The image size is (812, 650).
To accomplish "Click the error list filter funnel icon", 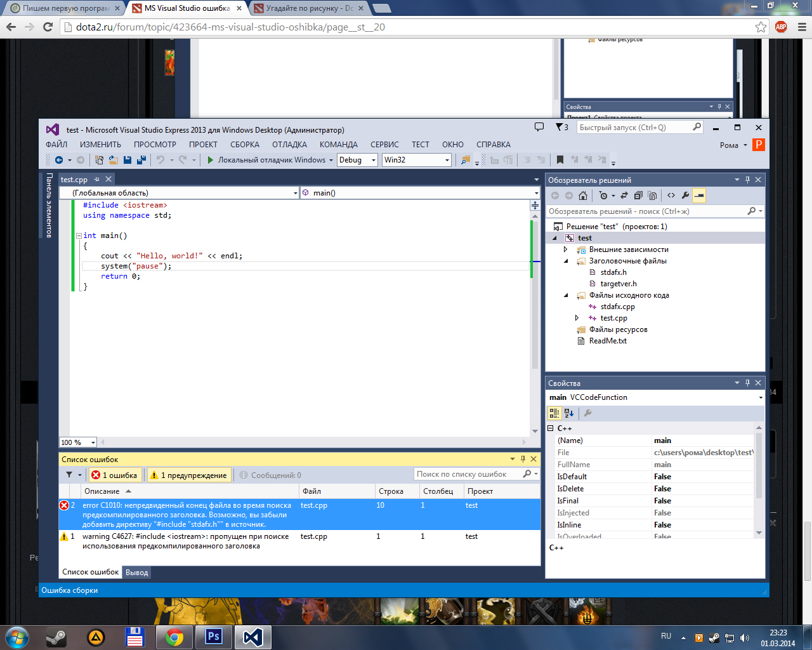I will click(69, 475).
